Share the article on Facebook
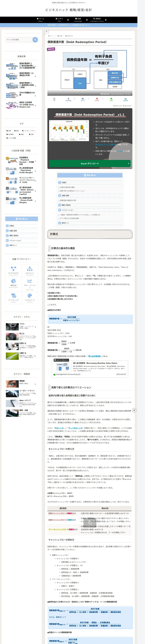Image resolution: width=145 pixels, height=644 pixels. pyautogui.click(x=68, y=99)
